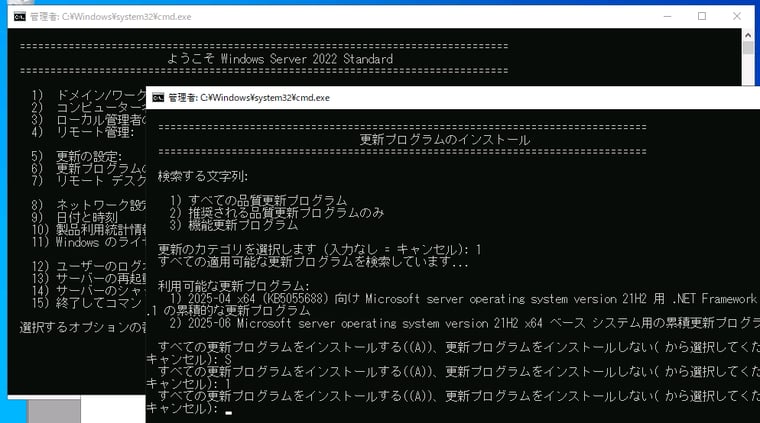
Task: Click the label 検索する文字列:
Action: click(203, 176)
